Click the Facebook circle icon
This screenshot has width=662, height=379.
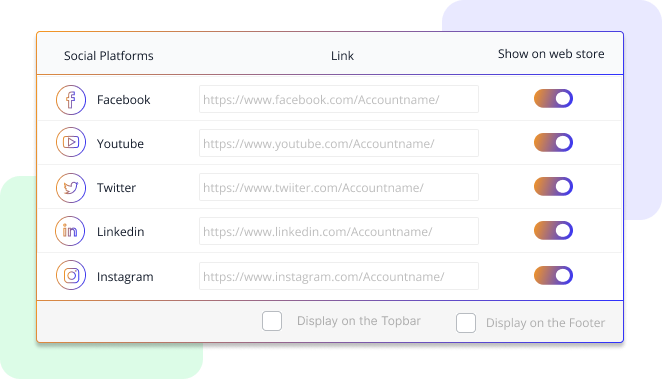tap(71, 100)
